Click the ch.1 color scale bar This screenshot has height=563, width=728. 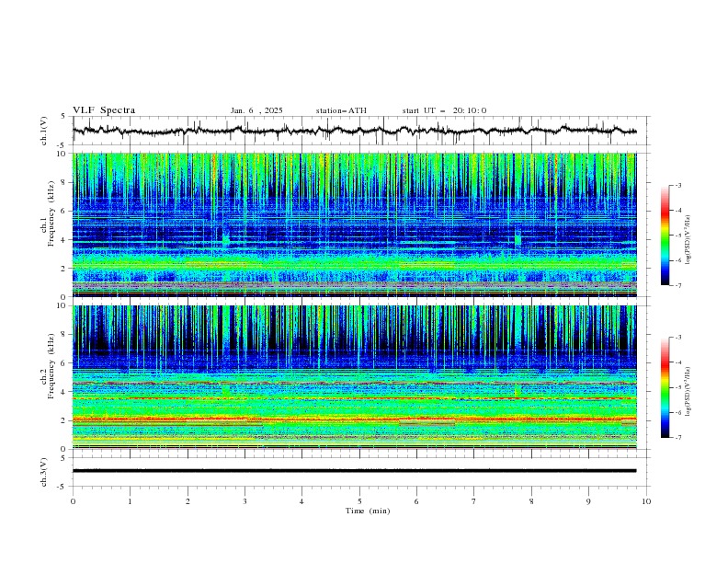pos(665,236)
